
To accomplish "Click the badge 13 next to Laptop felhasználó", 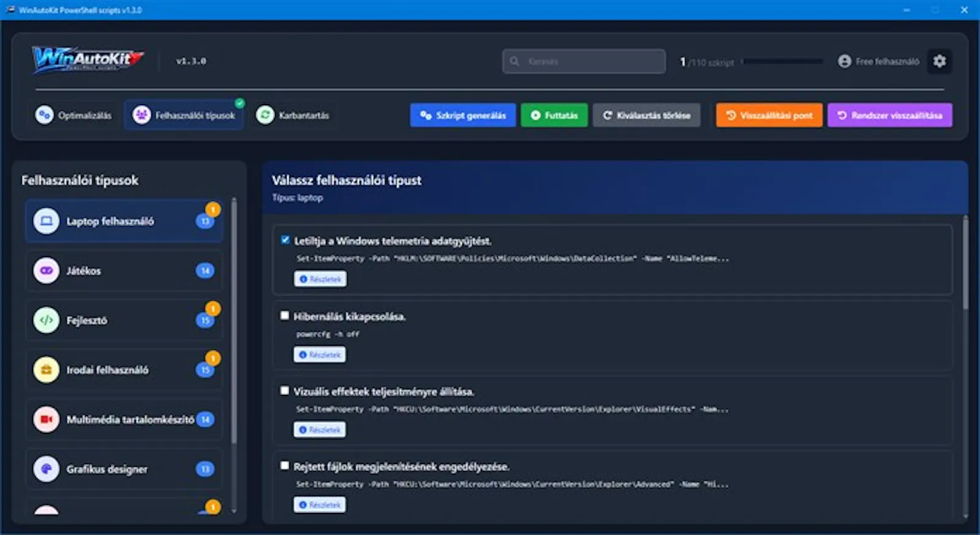I will [204, 222].
